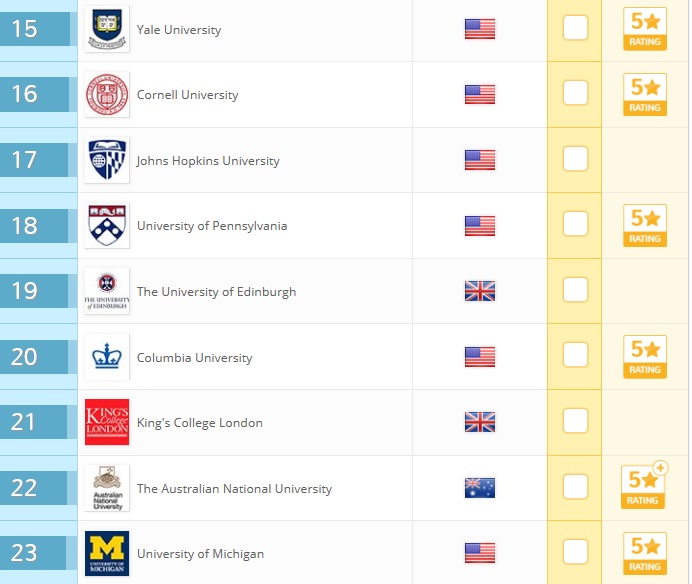692x584 pixels.
Task: Open the 5-star rating badge for Yale
Action: [x=645, y=29]
